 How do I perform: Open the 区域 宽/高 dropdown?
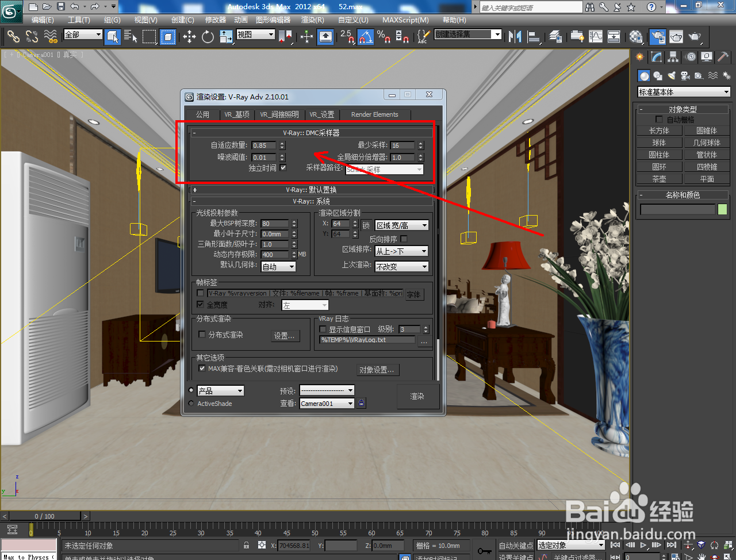tap(402, 225)
